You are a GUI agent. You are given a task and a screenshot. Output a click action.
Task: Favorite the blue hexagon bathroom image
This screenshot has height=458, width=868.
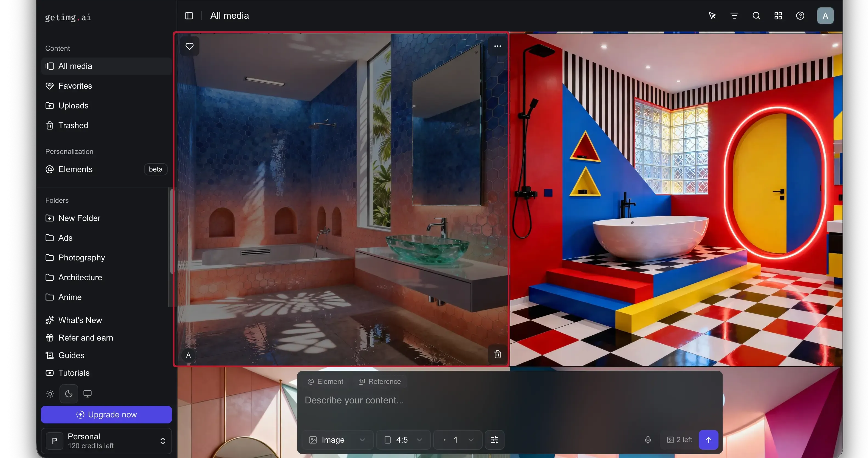click(189, 46)
